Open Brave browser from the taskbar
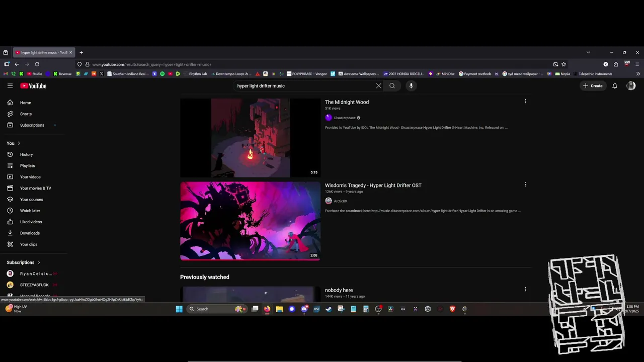644x362 pixels. click(452, 309)
